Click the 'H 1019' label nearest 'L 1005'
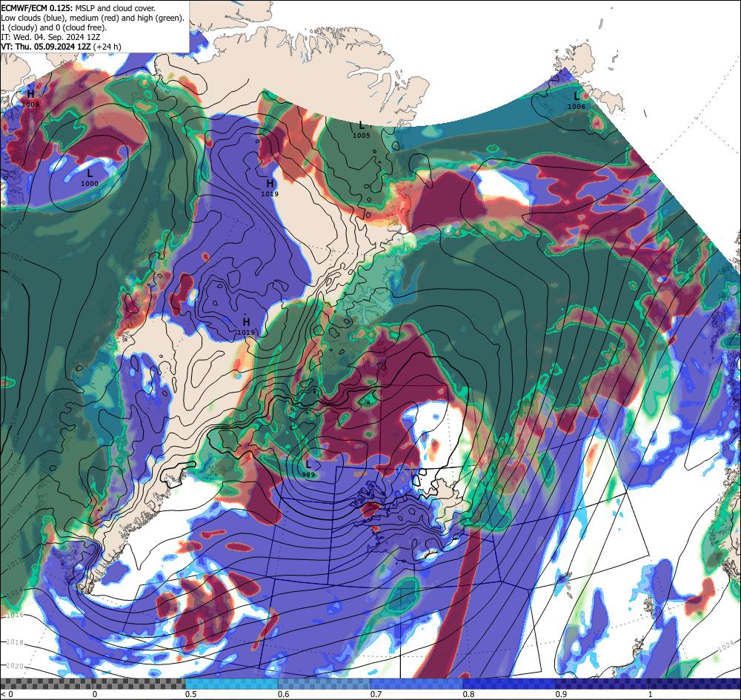This screenshot has height=700, width=741. 270,187
